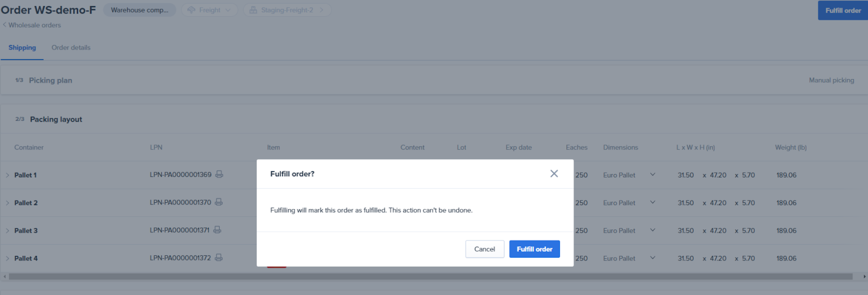Close the Fulfill order dialog

554,174
